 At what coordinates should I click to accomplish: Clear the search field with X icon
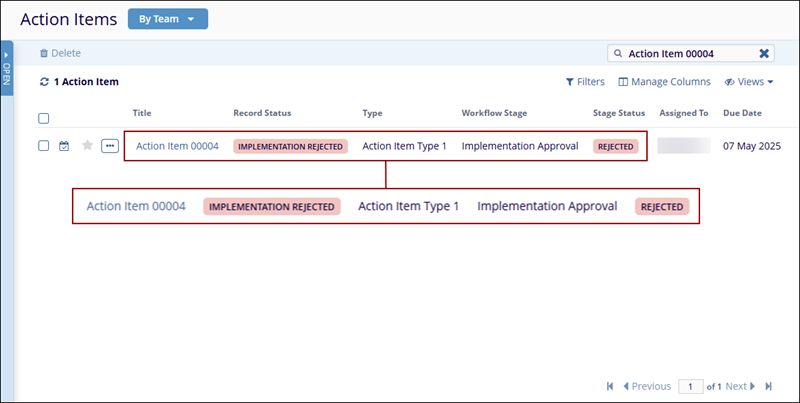765,53
